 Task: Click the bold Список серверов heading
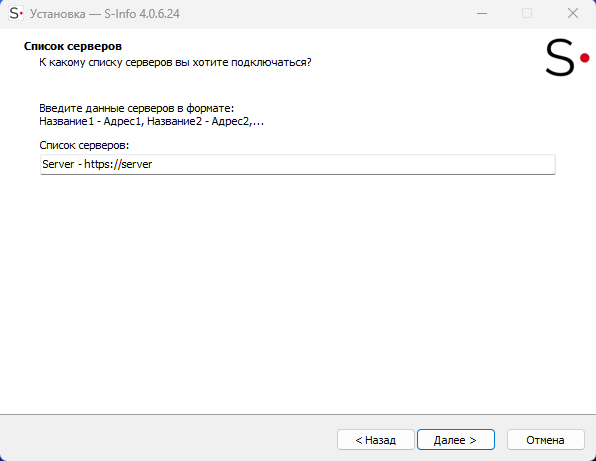(x=73, y=46)
